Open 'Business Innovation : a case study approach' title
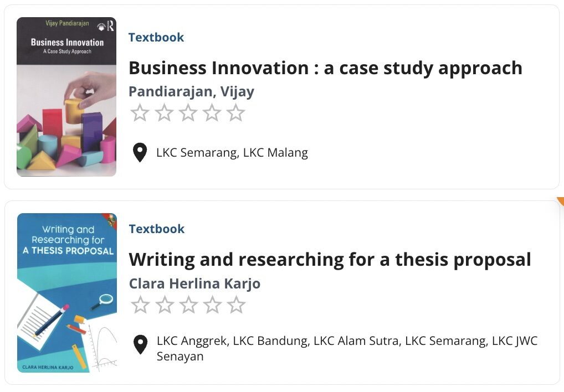564x392 pixels. (x=325, y=68)
